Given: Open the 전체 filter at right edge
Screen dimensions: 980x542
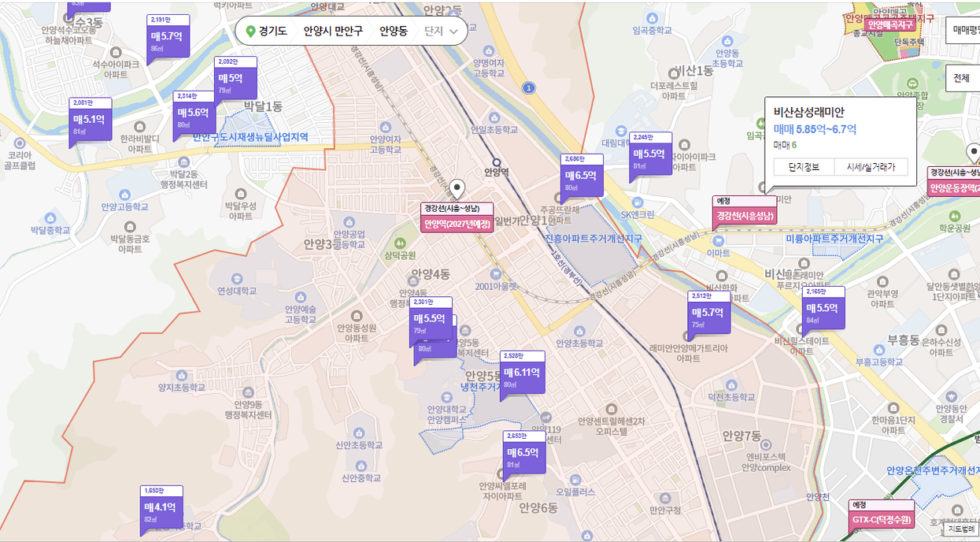Looking at the screenshot, I should (x=963, y=78).
